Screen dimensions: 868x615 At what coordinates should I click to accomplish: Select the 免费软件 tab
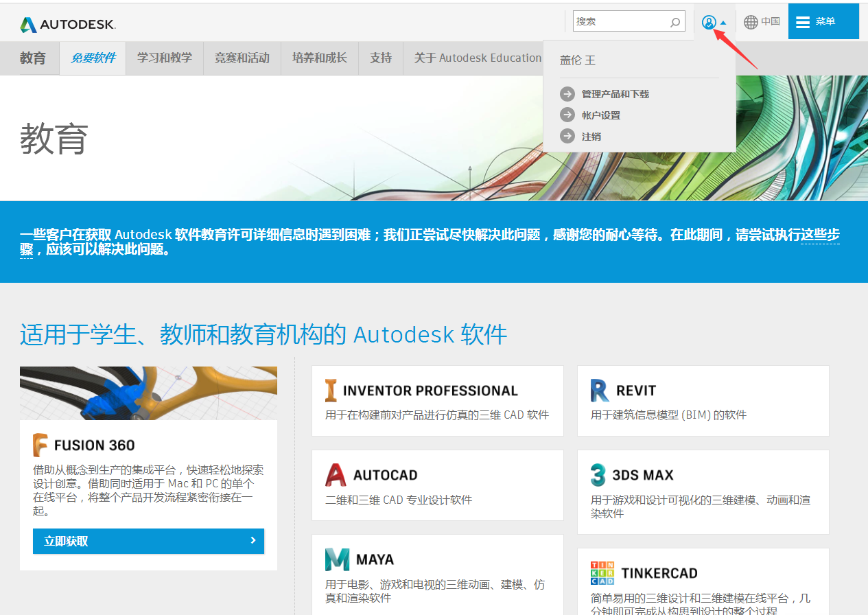coord(93,58)
